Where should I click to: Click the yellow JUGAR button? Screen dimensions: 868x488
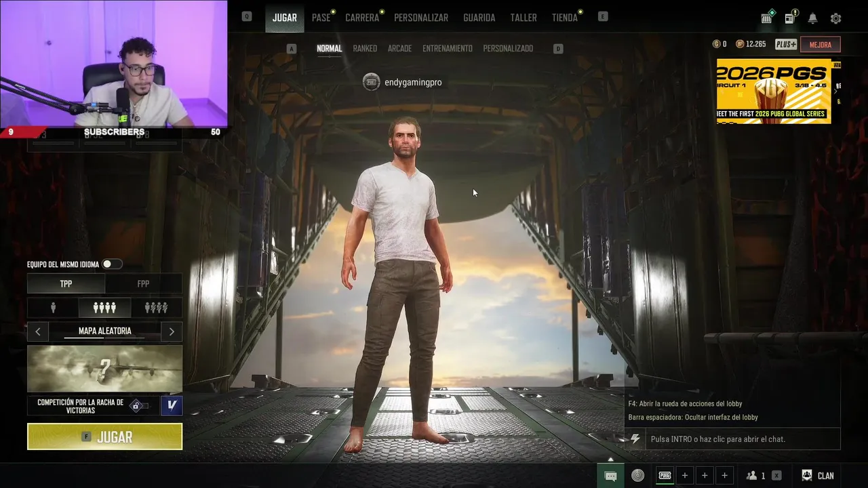coord(104,436)
